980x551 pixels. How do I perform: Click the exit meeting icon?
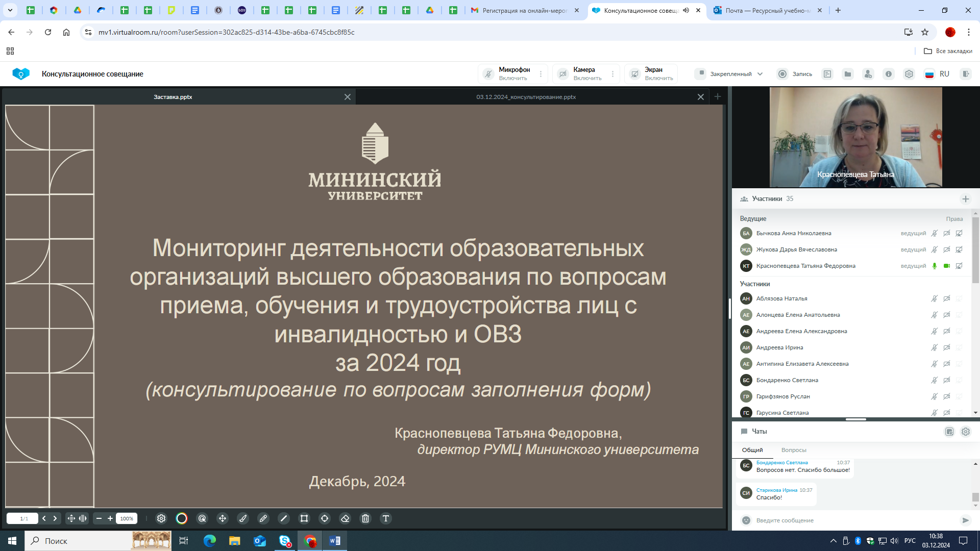[x=965, y=74]
